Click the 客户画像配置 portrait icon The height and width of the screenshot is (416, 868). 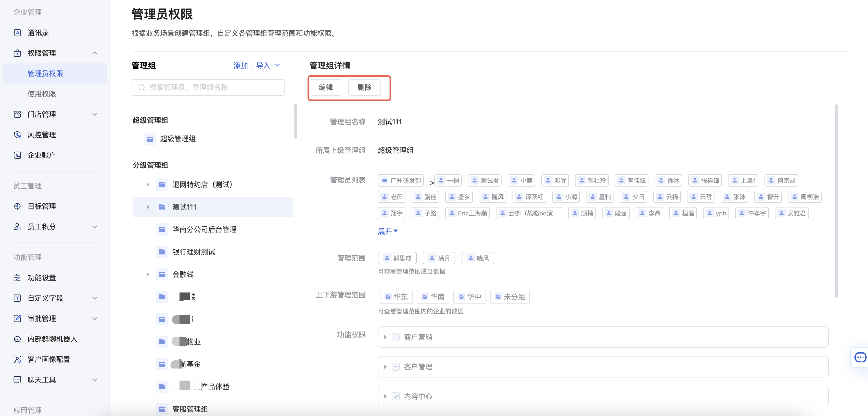(x=17, y=359)
